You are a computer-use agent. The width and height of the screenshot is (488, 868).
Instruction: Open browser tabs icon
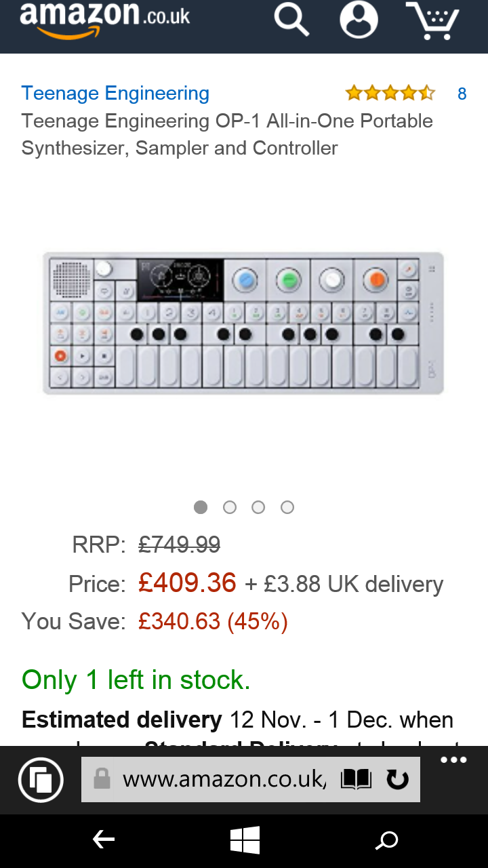[41, 780]
